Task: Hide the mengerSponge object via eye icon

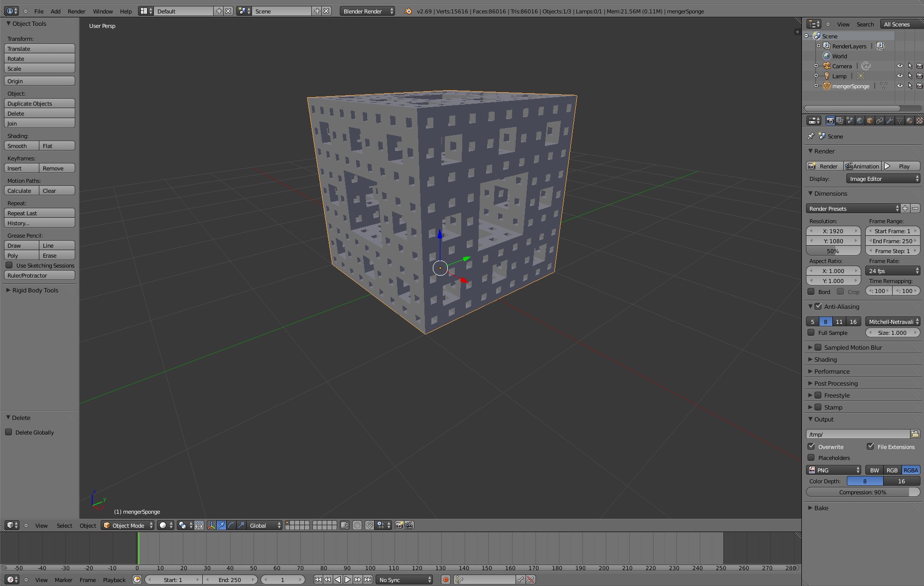Action: 900,86
